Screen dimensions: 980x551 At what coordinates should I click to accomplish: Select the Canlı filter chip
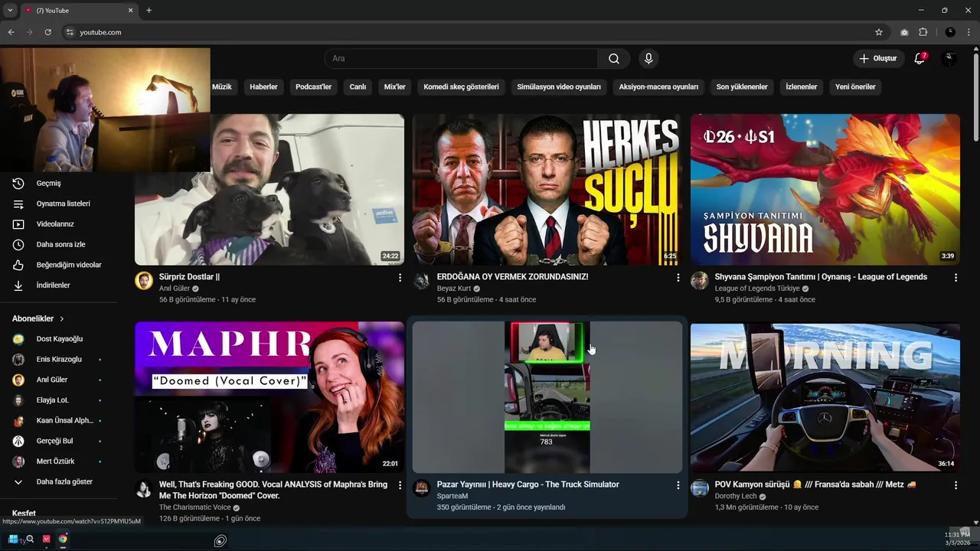coord(358,87)
